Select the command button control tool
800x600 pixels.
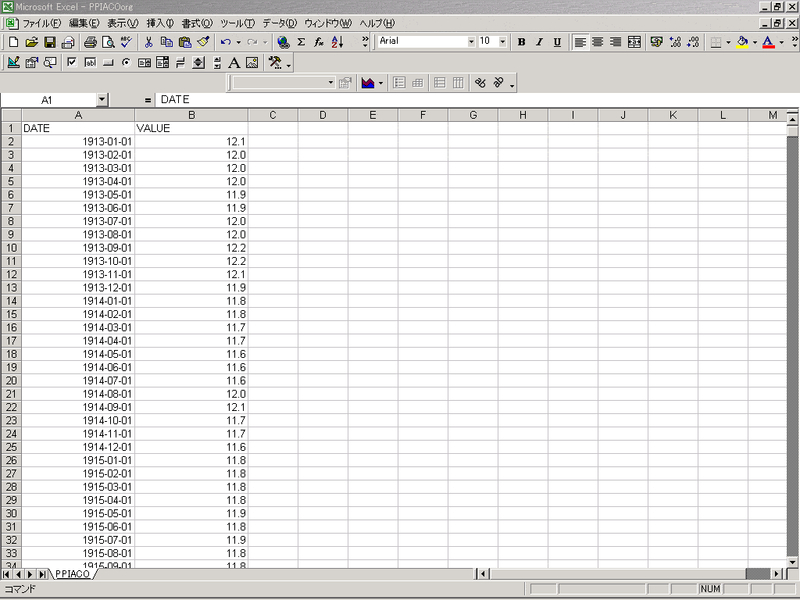click(108, 63)
